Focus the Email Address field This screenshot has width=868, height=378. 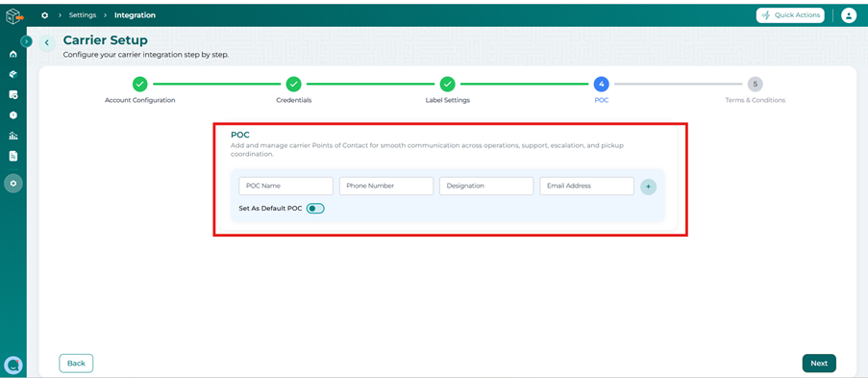coord(586,187)
